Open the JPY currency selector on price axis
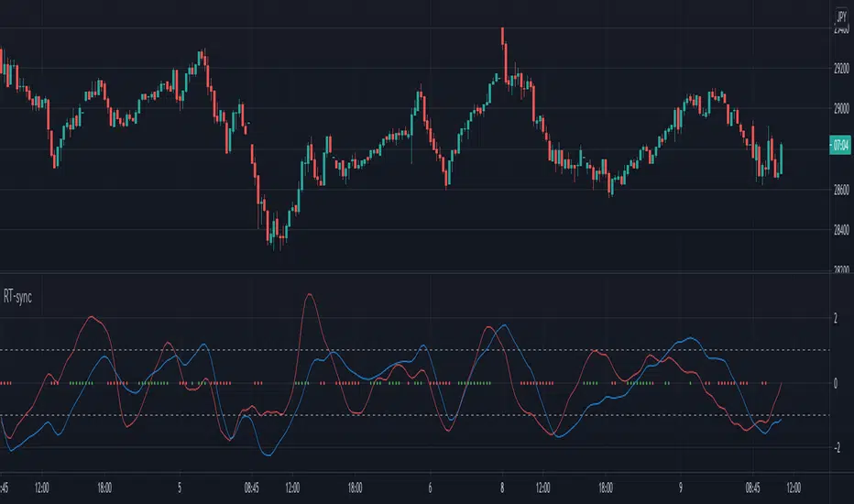 [841, 16]
